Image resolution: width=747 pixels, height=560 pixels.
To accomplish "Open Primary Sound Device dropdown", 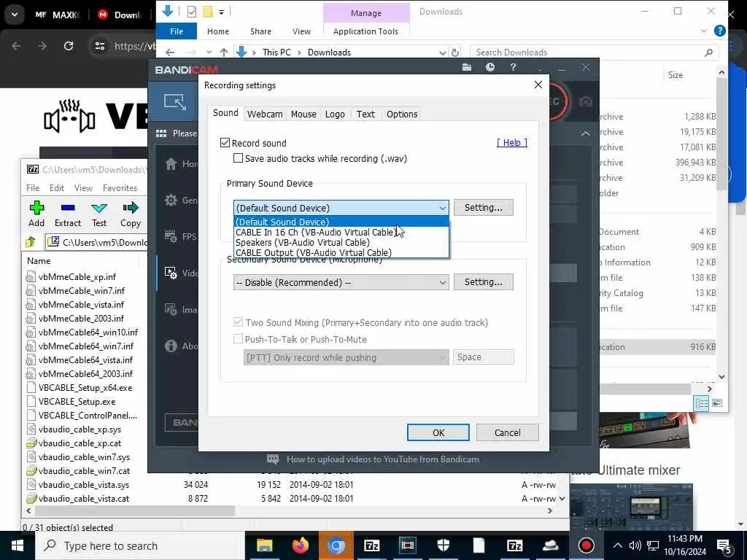I will (x=341, y=208).
